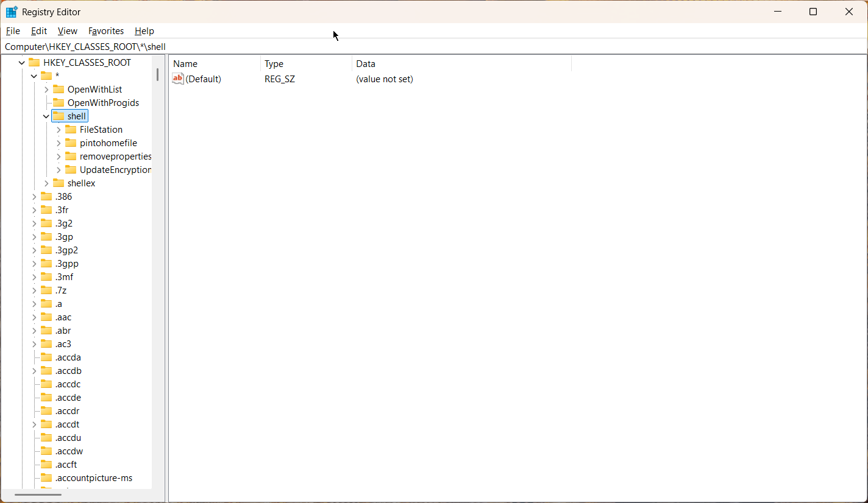The height and width of the screenshot is (503, 868).
Task: Click the FileStation folder icon
Action: [x=71, y=129]
